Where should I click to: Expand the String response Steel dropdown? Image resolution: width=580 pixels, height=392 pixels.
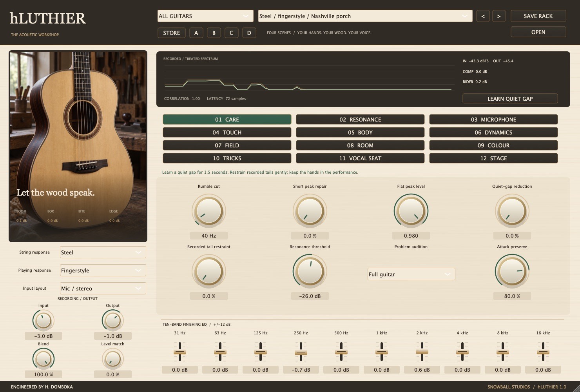[x=103, y=252]
